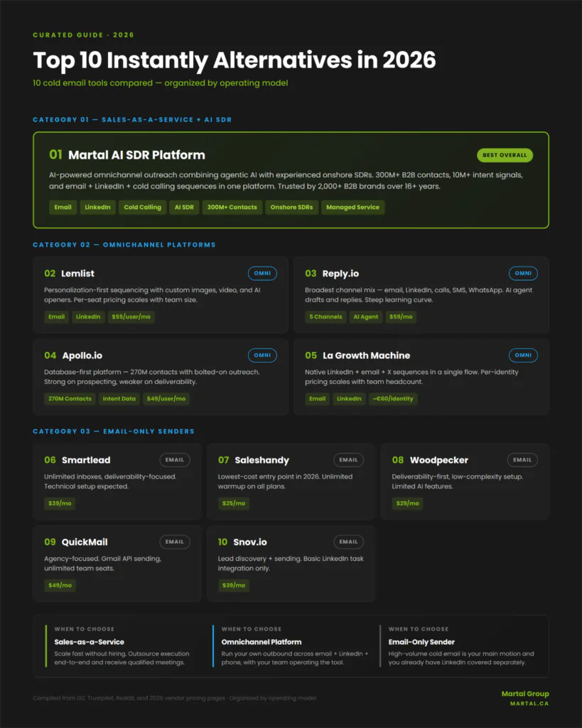
Task: Click the $29/mo tag on Woodpecker
Action: [407, 503]
